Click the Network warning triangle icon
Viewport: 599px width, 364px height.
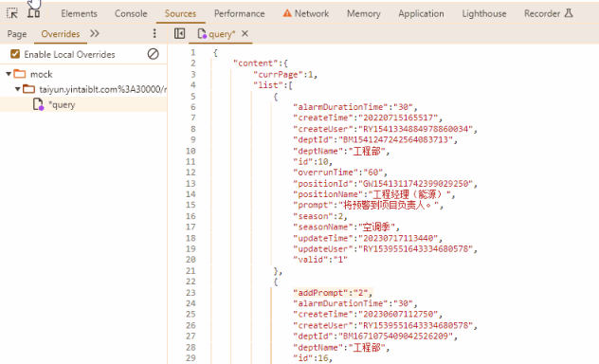[x=287, y=14]
